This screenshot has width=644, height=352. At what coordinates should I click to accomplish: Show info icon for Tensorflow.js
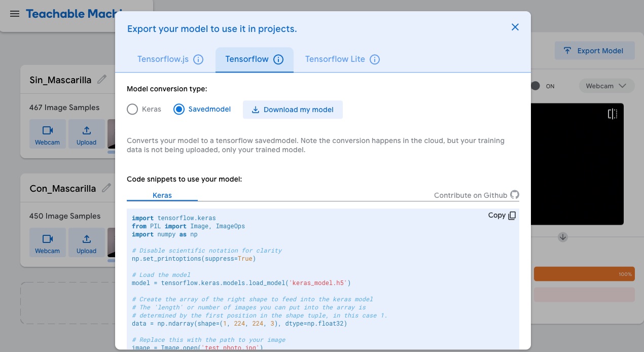coord(199,59)
